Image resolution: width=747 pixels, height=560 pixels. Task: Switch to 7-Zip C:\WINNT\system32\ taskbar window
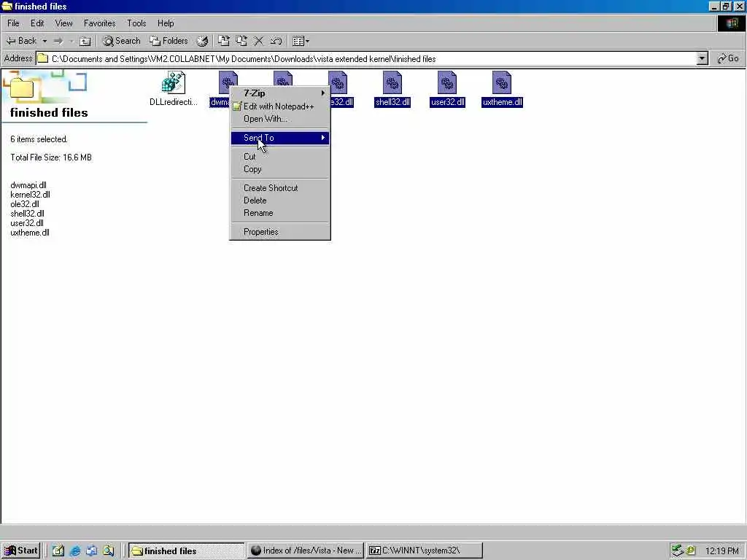[x=425, y=551]
